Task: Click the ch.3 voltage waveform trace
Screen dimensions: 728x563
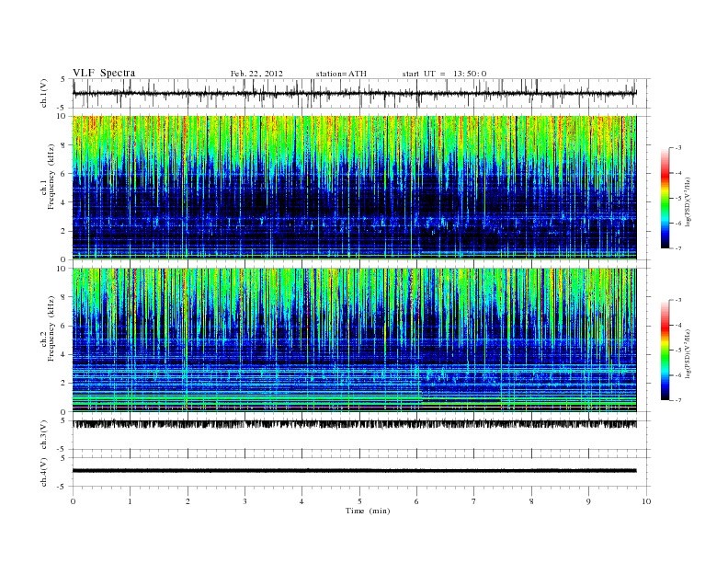Action: coord(354,424)
